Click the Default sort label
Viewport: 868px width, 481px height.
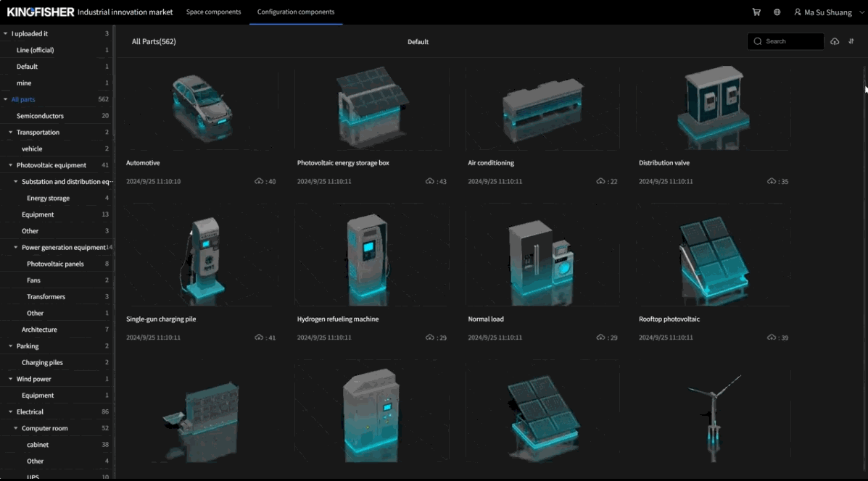click(418, 42)
